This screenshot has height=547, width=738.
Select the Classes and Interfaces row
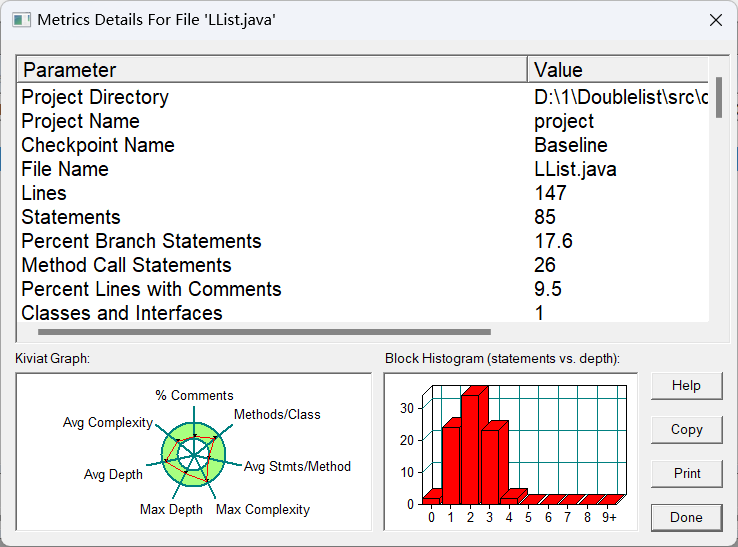pos(362,313)
